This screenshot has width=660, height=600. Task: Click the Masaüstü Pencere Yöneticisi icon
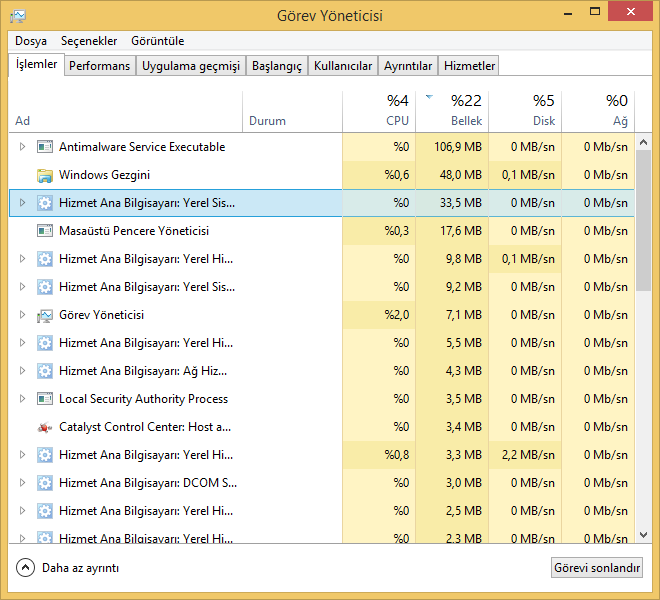tap(45, 231)
